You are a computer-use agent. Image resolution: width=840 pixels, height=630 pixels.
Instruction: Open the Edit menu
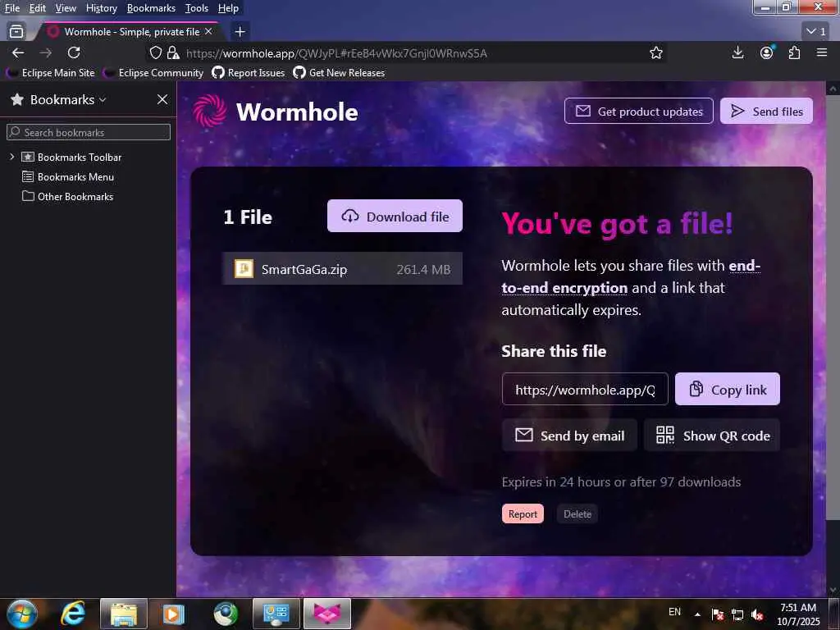click(37, 8)
